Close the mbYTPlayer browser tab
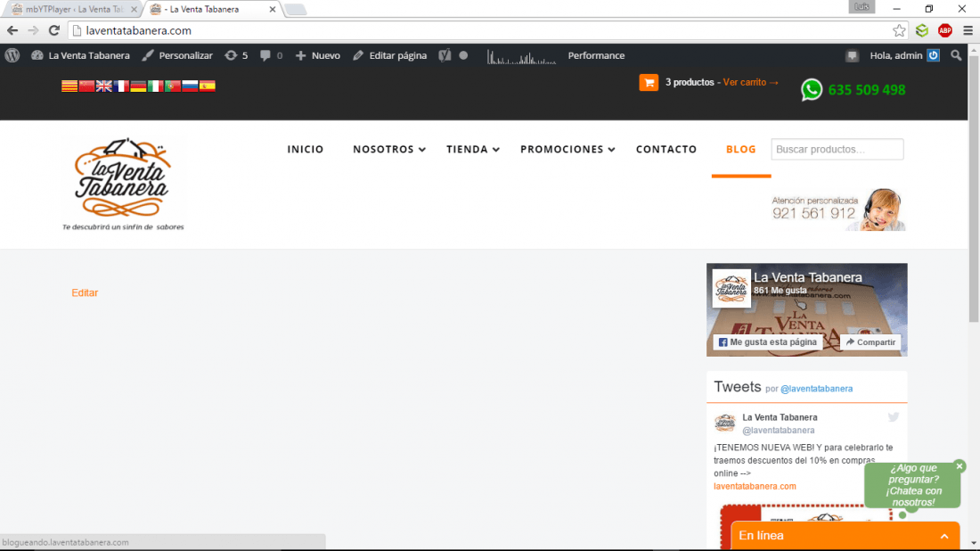This screenshot has height=551, width=980. pyautogui.click(x=134, y=10)
